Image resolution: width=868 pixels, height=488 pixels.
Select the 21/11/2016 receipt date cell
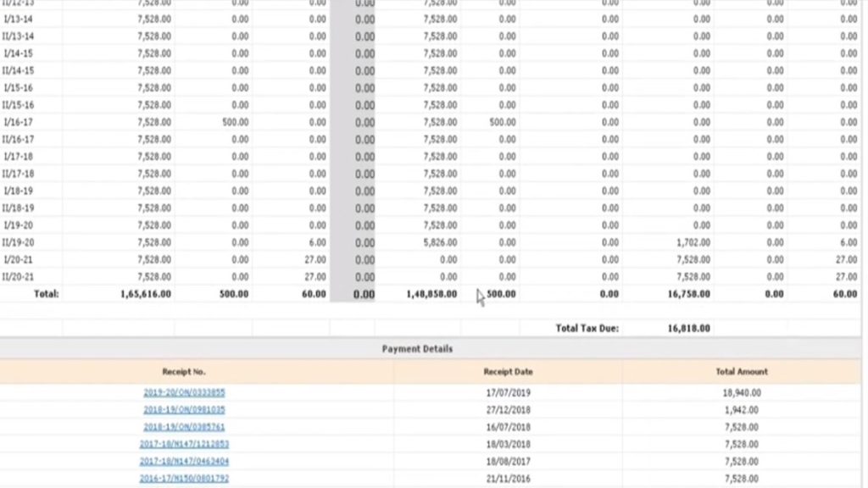coord(509,477)
